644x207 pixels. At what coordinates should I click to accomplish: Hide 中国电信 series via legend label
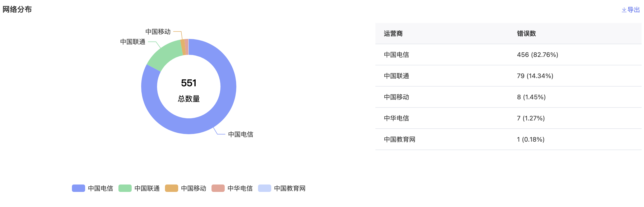[100, 188]
